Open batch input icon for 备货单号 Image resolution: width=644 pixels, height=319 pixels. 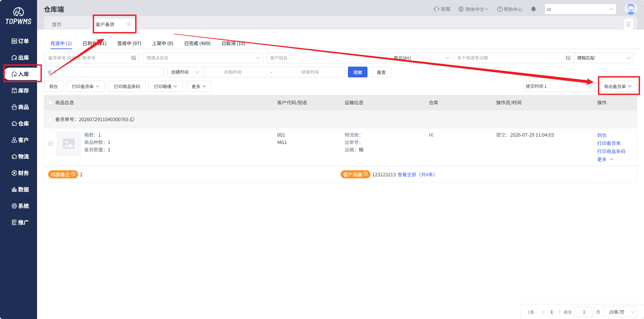[x=134, y=58]
